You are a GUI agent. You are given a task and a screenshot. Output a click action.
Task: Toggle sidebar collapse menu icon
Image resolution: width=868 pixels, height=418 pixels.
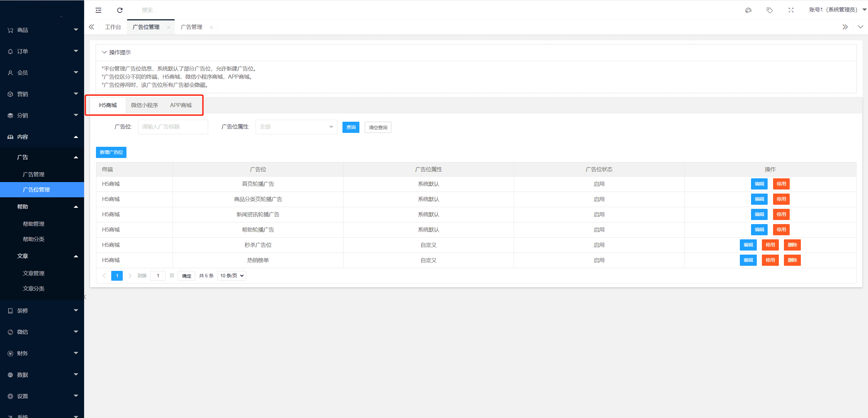tap(98, 10)
